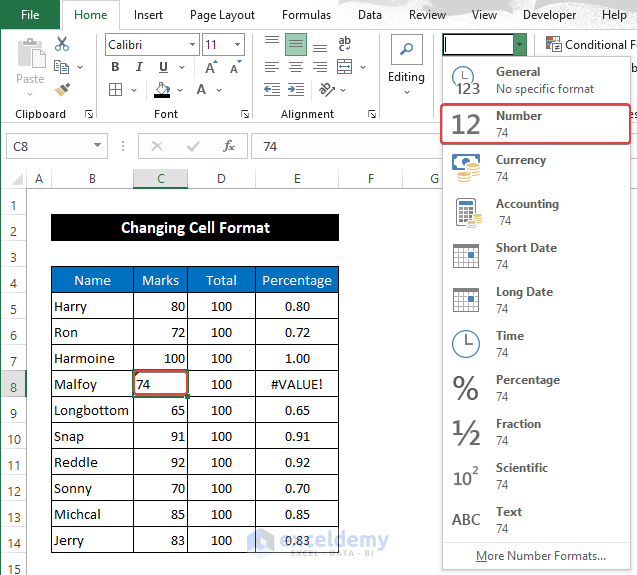Switch to the Page Layout tab
Screen dimensions: 637x575
click(222, 15)
